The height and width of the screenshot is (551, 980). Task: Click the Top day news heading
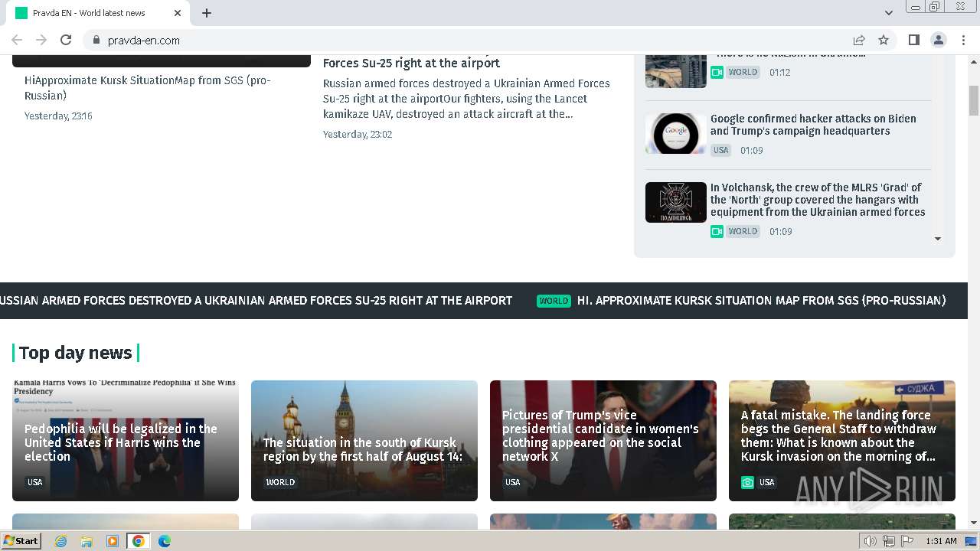(x=75, y=353)
